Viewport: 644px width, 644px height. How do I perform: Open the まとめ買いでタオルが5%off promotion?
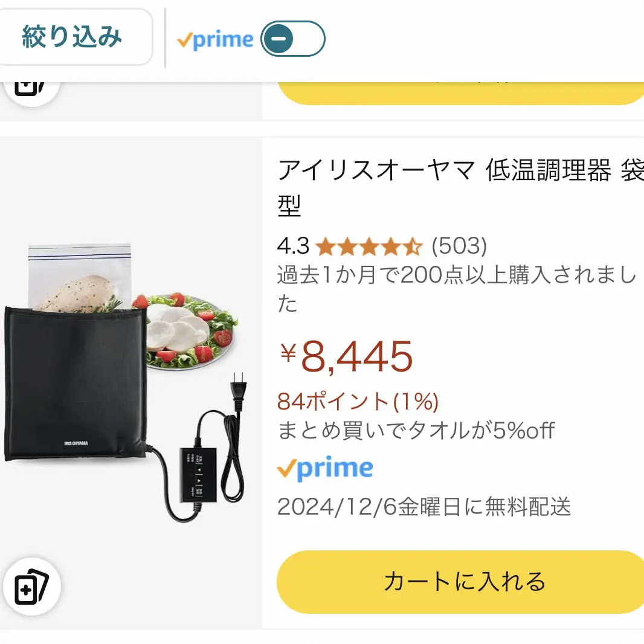(x=416, y=431)
